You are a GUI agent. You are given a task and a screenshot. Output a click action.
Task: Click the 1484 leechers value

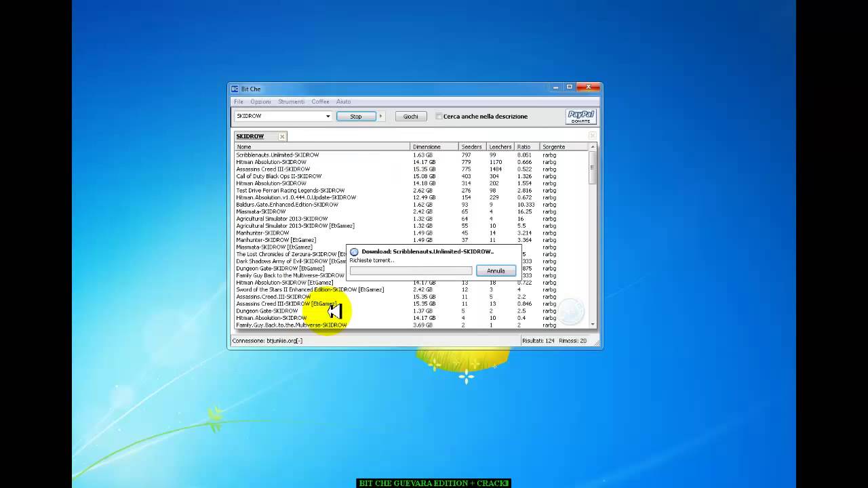point(496,169)
